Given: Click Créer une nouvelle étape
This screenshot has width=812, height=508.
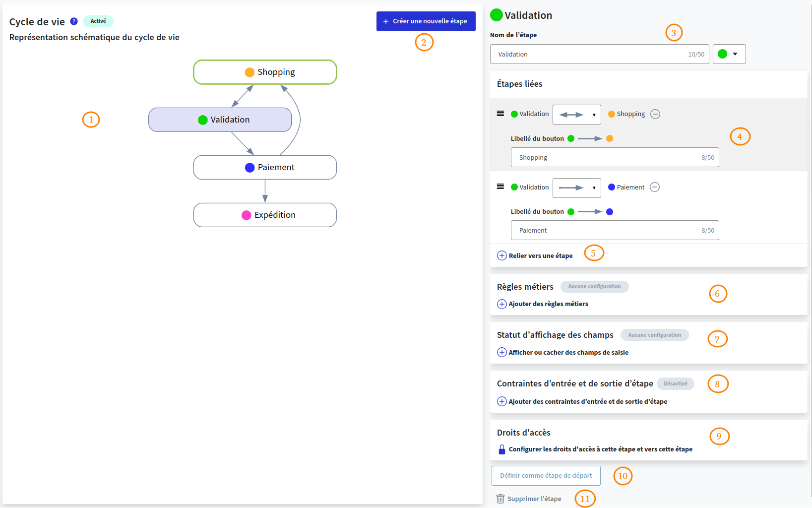Looking at the screenshot, I should [x=426, y=21].
